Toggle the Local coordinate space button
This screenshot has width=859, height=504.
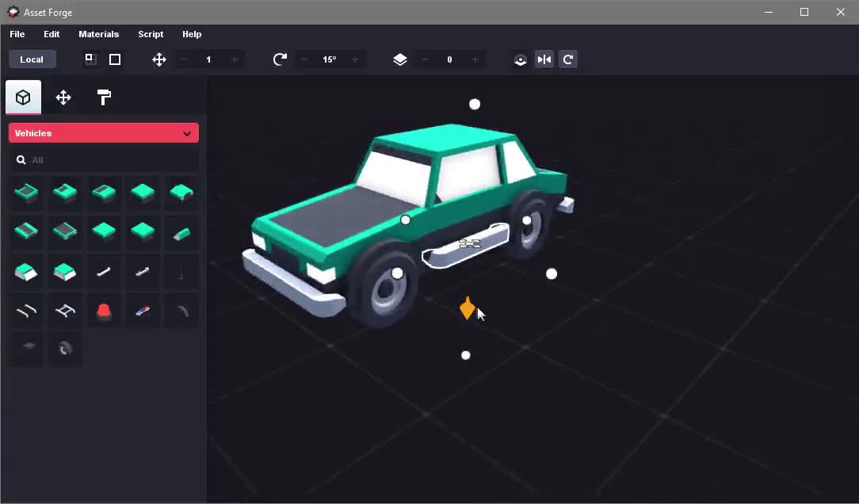point(32,59)
